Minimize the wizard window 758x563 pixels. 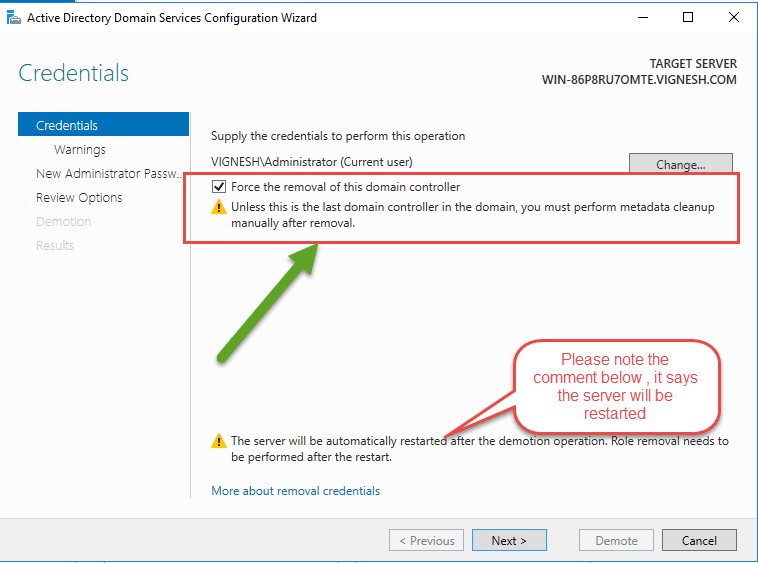[x=642, y=17]
